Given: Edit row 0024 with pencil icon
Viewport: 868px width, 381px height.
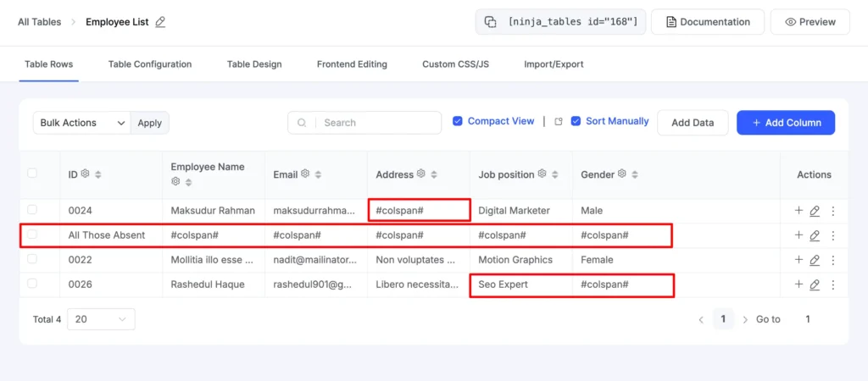Looking at the screenshot, I should coord(815,211).
